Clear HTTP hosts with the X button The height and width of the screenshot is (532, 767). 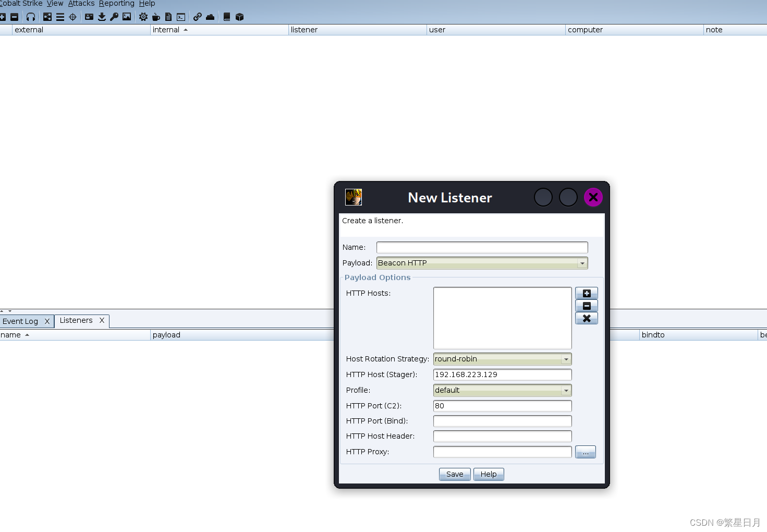[x=587, y=318]
